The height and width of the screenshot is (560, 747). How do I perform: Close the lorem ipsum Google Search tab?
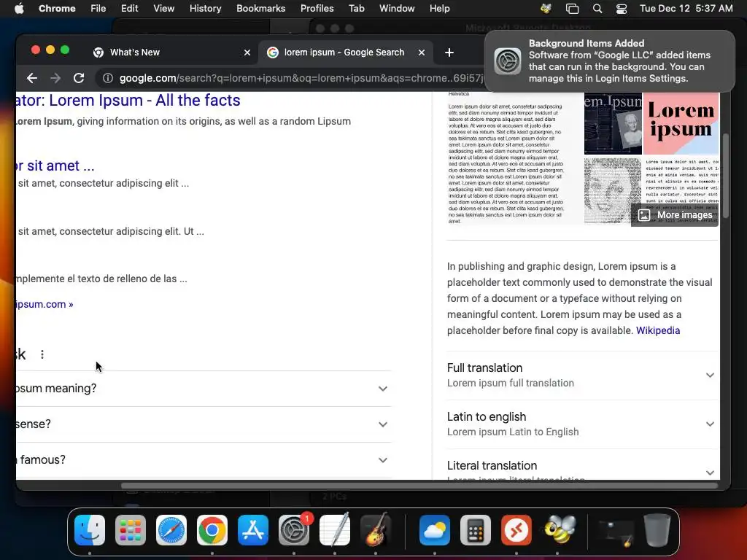421,52
